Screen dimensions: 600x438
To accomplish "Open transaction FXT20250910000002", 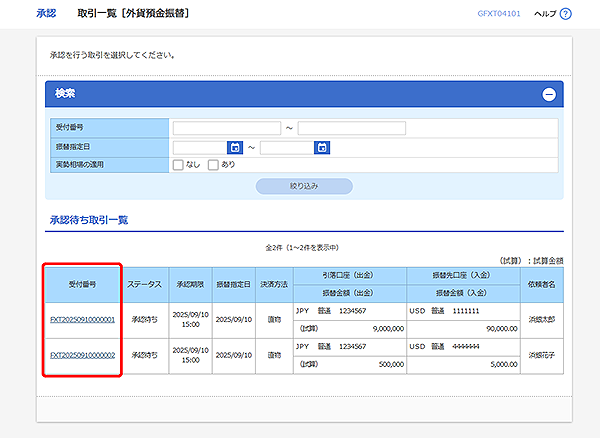I will pyautogui.click(x=83, y=355).
